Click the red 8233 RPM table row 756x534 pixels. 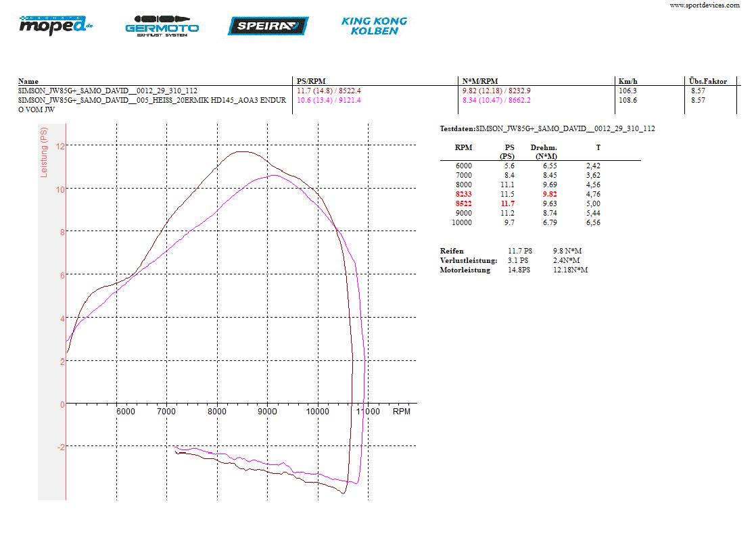(463, 194)
